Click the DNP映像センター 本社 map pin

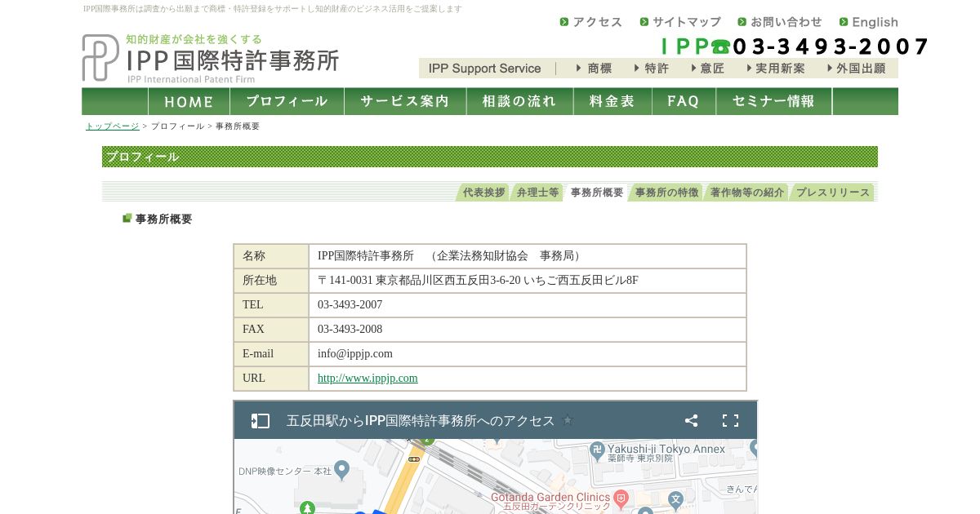click(x=342, y=470)
